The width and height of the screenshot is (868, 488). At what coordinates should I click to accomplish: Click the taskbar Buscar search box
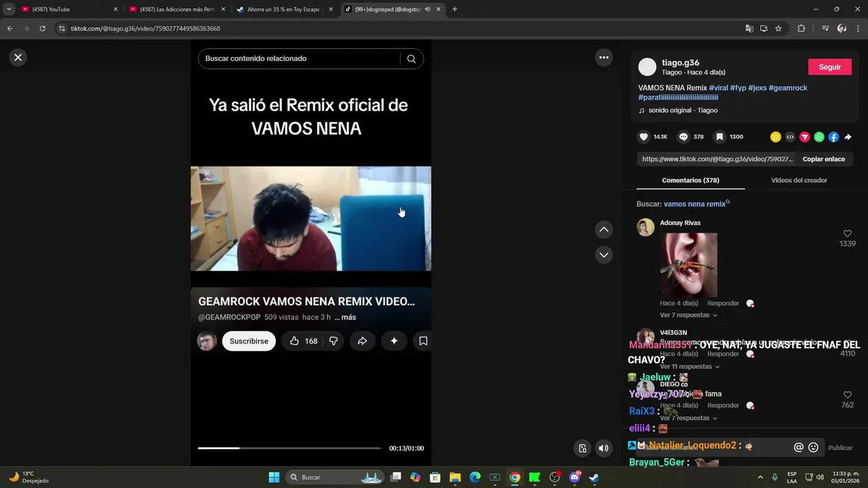pyautogui.click(x=336, y=477)
